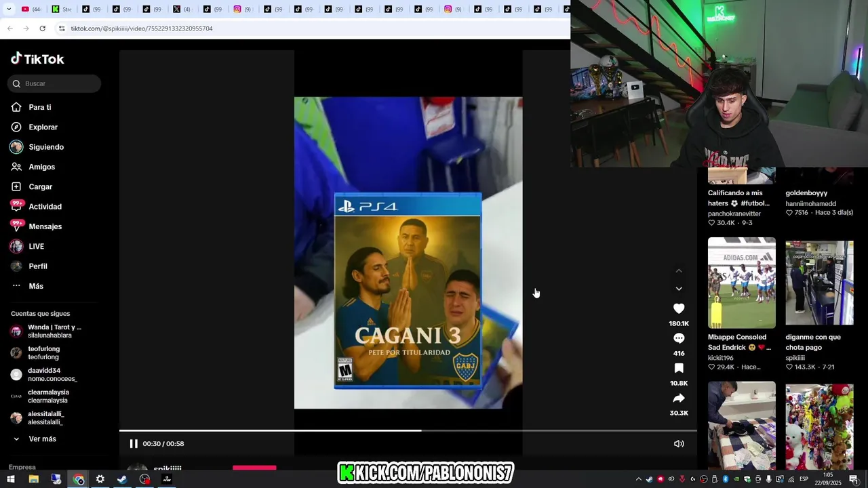Open the Calificando a mis haters video title
This screenshot has height=488, width=868.
[x=738, y=198]
